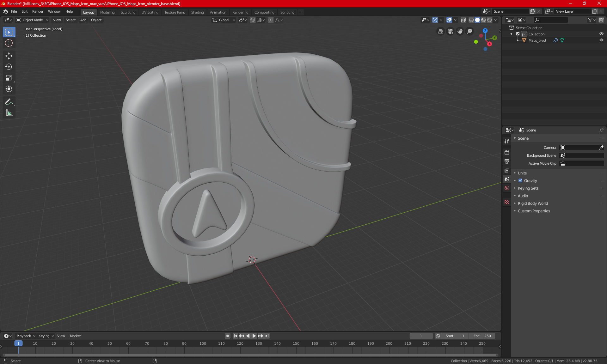Open the Output properties tab
The width and height of the screenshot is (607, 364).
point(507,161)
